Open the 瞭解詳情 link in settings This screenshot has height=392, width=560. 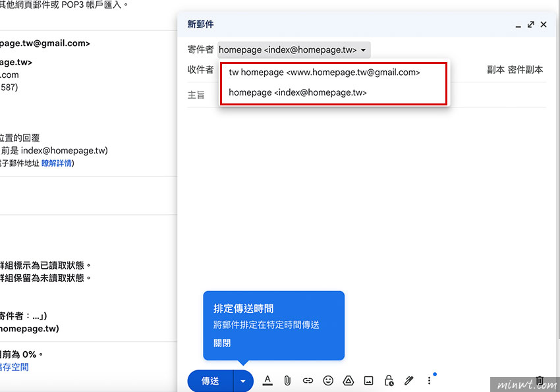(57, 163)
